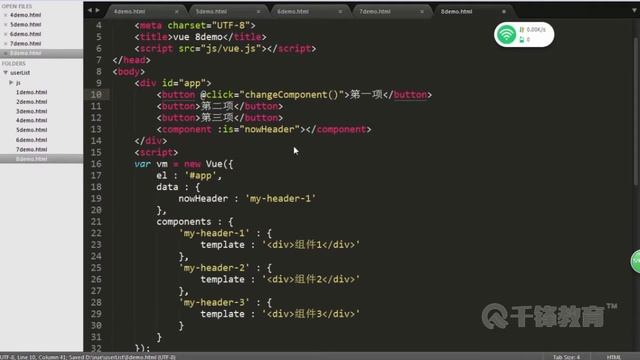This screenshot has height=360, width=640.
Task: Close the 6demo.html tab
Action: [340, 12]
